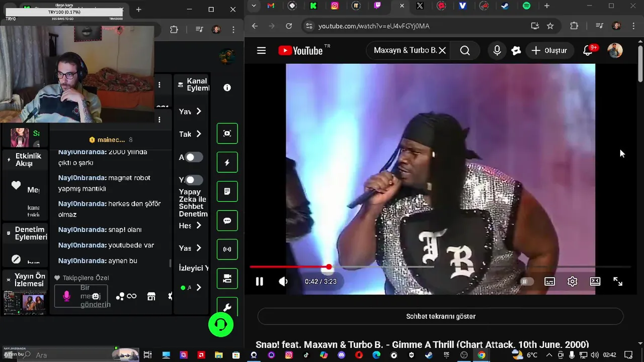Image resolution: width=644 pixels, height=362 pixels.
Task: Open media control icon in Chrome toolbar
Action: [599, 26]
